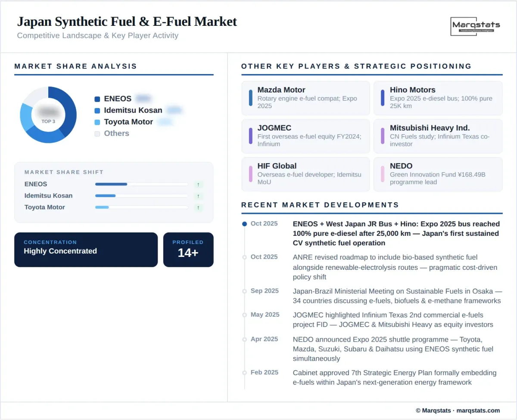Click the OTHER KEY PLAYERS & STRATEGIC POSITIONING heading
Image resolution: width=517 pixels, height=420 pixels.
356,66
